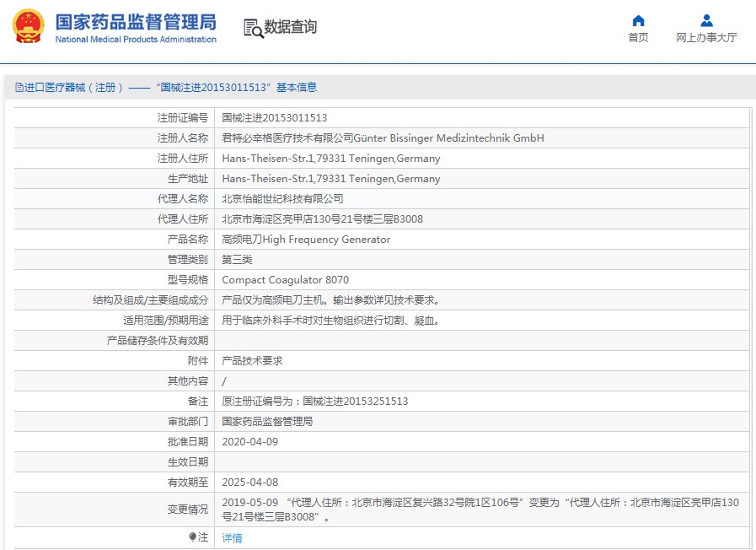Click agent address 北京市海淀区亮甲店130号21号楼三层B3008
The width and height of the screenshot is (756, 550).
click(323, 219)
